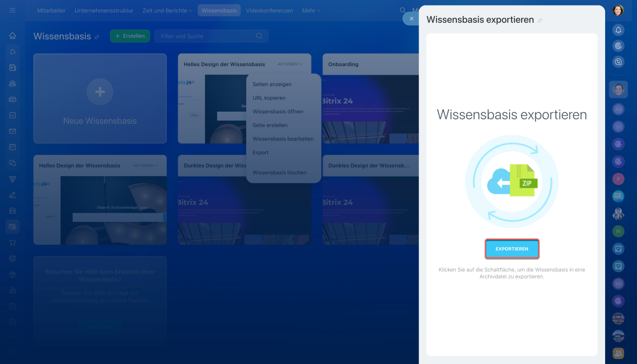
Task: Close the export side panel
Action: (x=411, y=18)
